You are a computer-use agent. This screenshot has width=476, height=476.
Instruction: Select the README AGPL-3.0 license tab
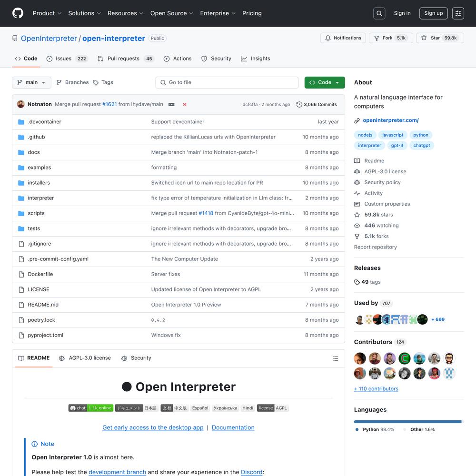coord(85,358)
